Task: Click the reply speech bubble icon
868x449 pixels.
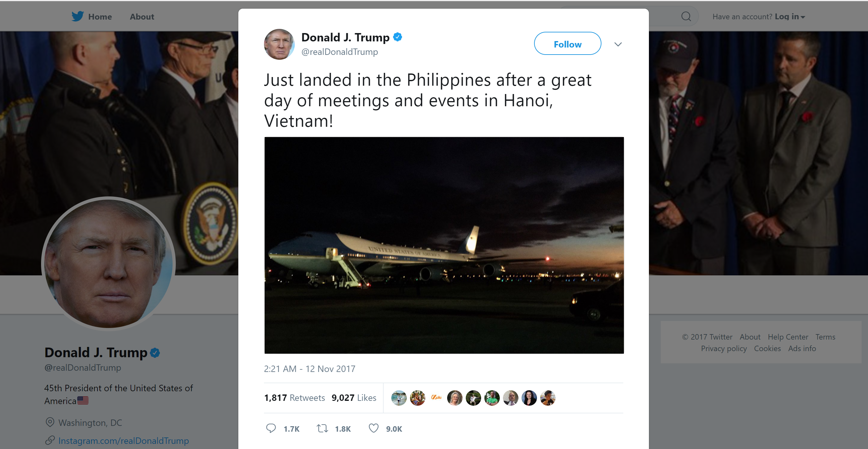Action: [x=271, y=428]
